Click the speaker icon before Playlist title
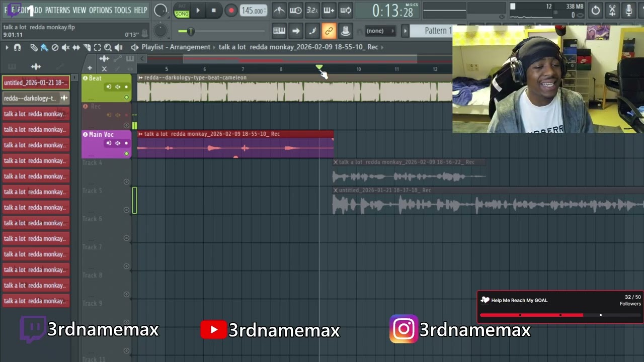644x362 pixels. click(x=134, y=47)
